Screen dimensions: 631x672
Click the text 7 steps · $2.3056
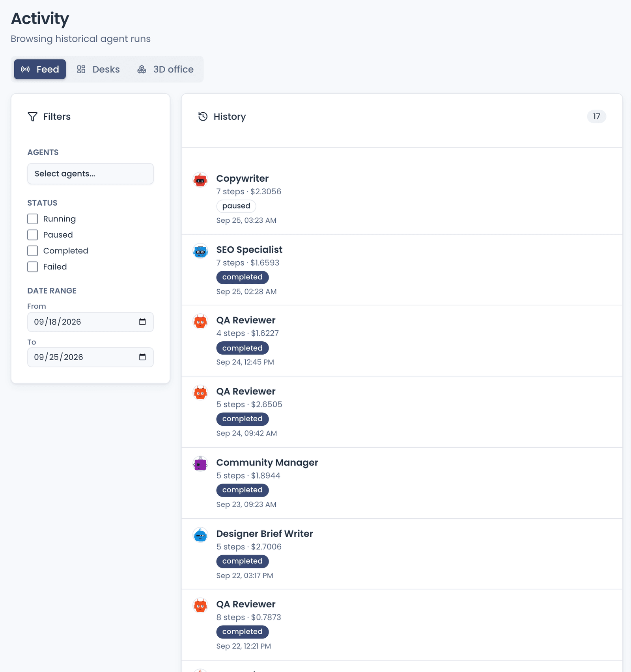click(x=248, y=192)
